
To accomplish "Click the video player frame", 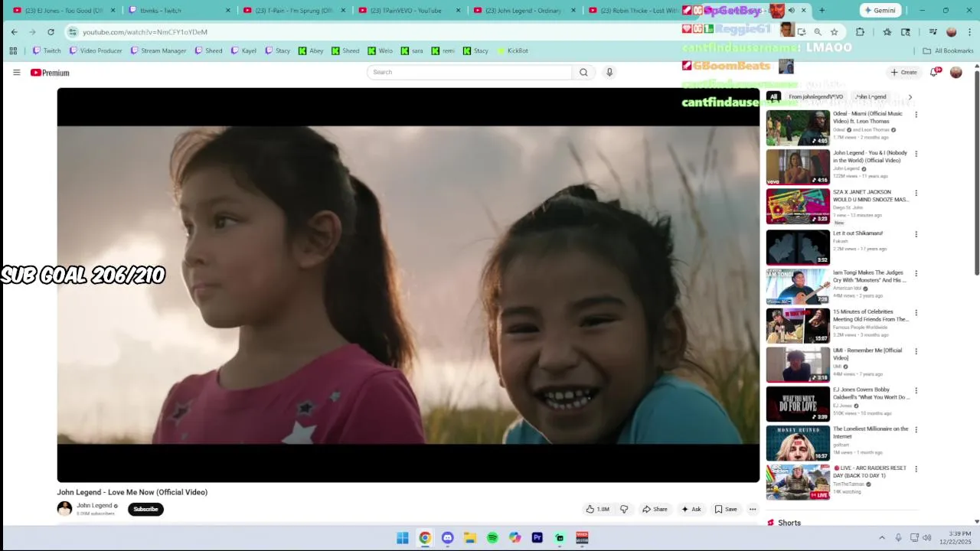I will point(408,285).
